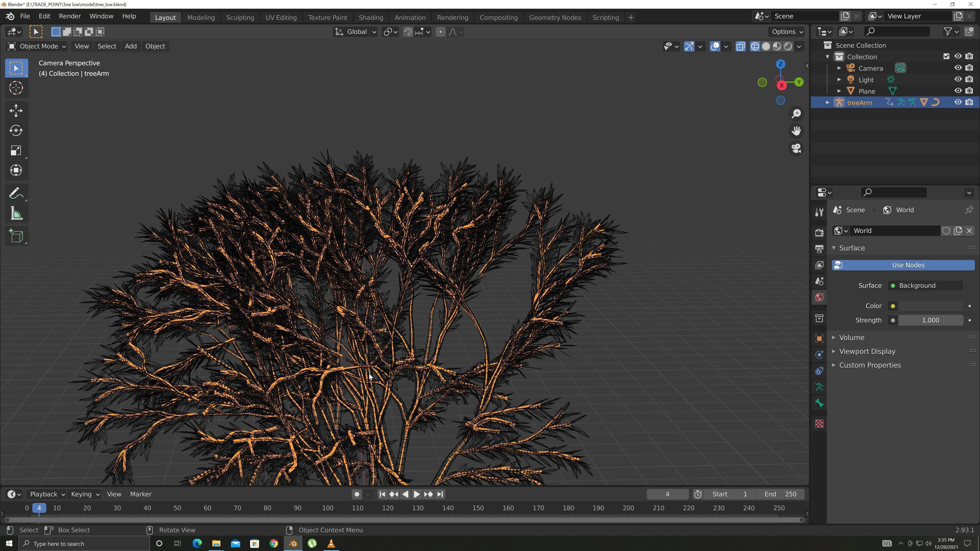Hide the Plane object in viewport
Viewport: 980px width, 551px height.
[x=958, y=91]
